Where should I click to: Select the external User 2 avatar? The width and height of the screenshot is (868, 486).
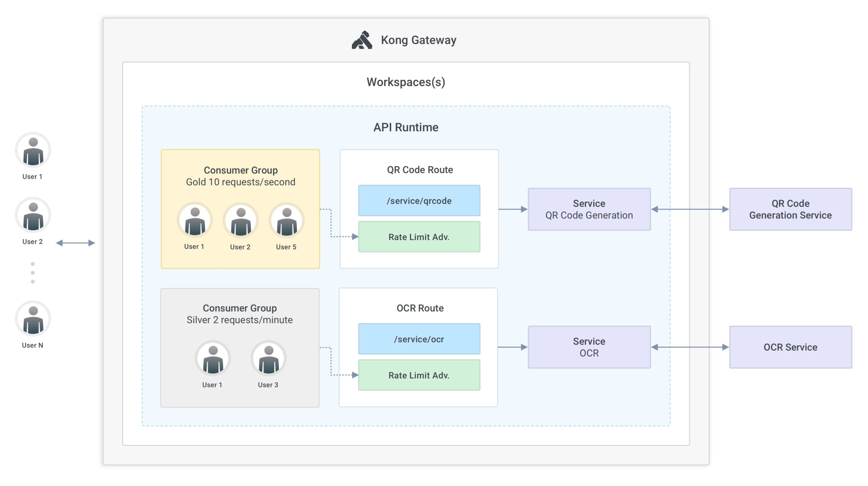33,215
